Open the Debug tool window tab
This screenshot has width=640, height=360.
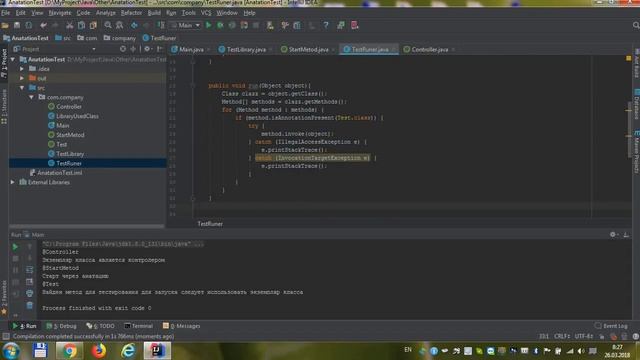(x=62, y=326)
